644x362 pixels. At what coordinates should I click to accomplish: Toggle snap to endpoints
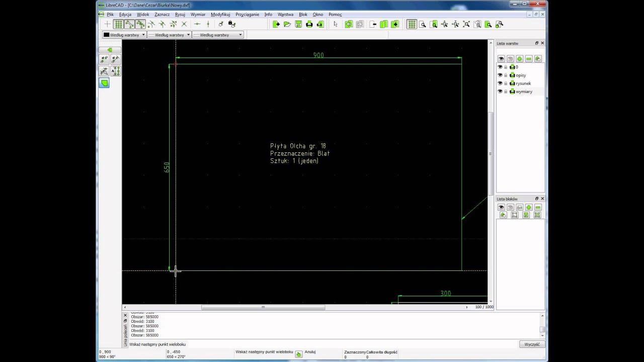[129, 24]
